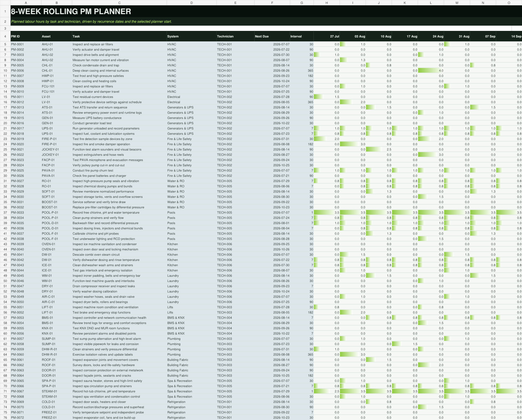Select 'Test KNX DND and MUR room functions'
Image resolution: width=522 pixels, height=420 pixels.
[119, 328]
